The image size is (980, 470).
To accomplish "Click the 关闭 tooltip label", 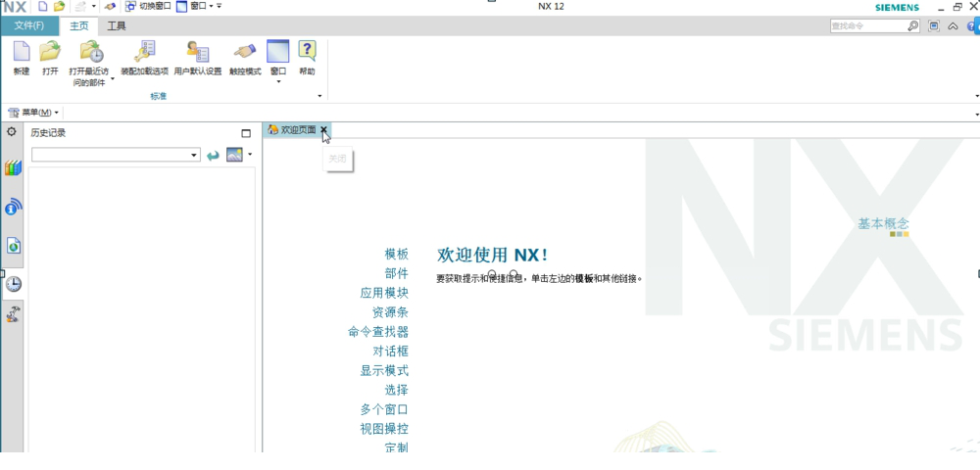I will coord(337,160).
